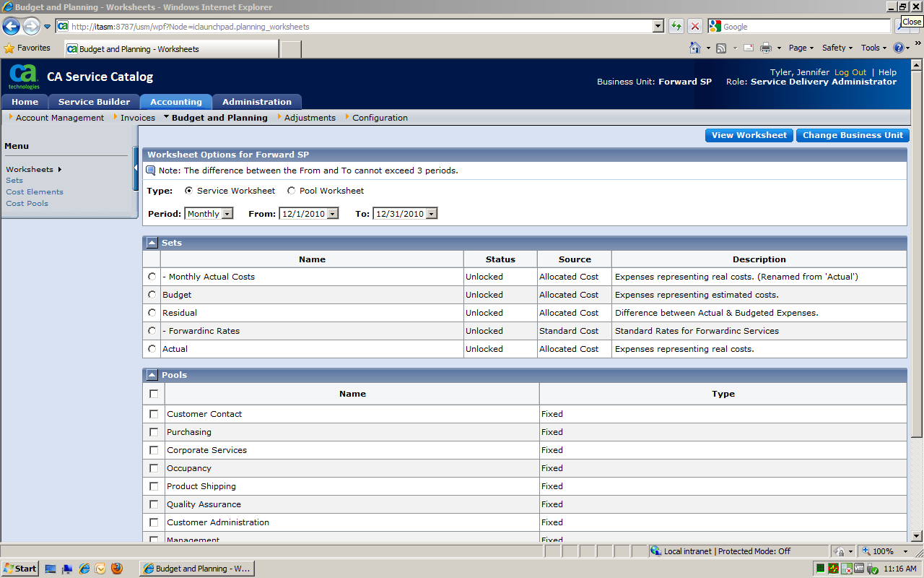Open the To date 12/31/2010 dropdown
This screenshot has height=578, width=924.
[x=406, y=214]
